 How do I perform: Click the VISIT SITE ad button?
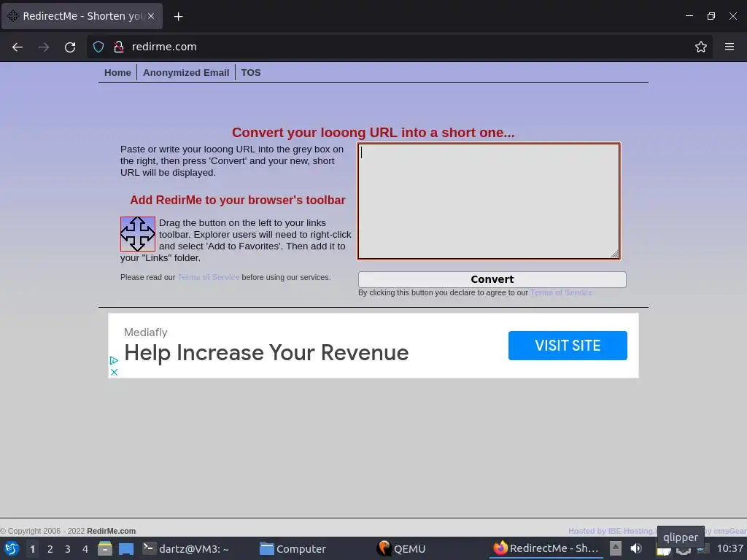pos(568,345)
